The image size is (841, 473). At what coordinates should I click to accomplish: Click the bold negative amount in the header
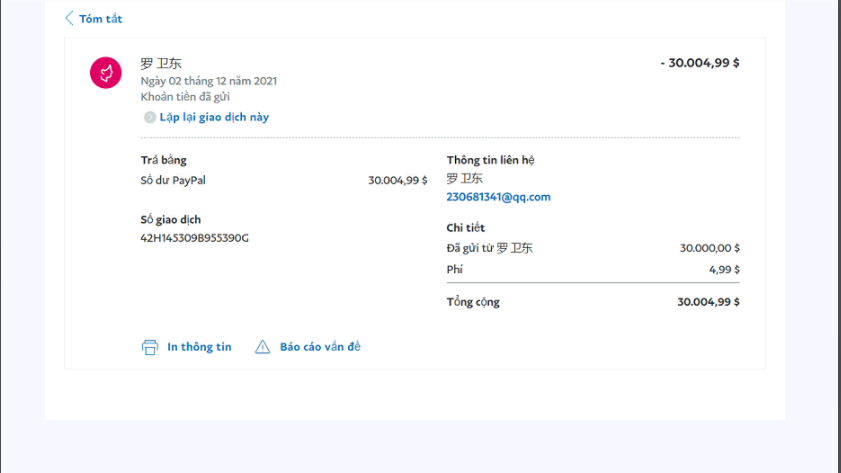pos(699,63)
